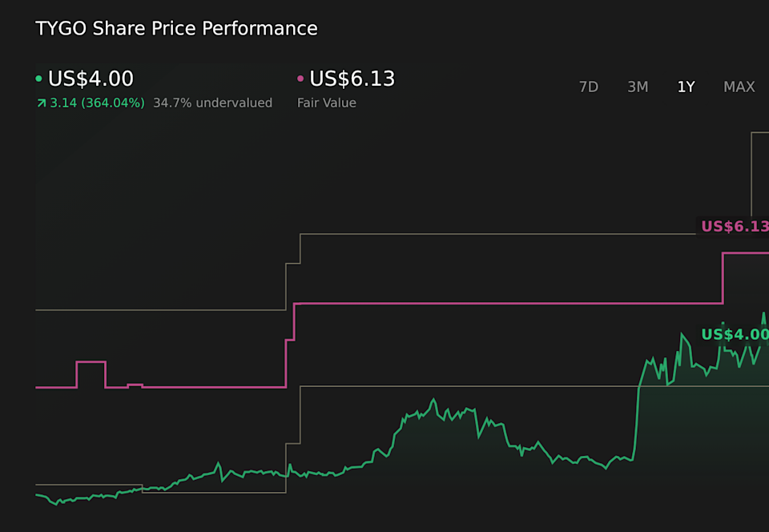
Task: Click the pink fair value bump at chart start
Action: click(x=91, y=362)
